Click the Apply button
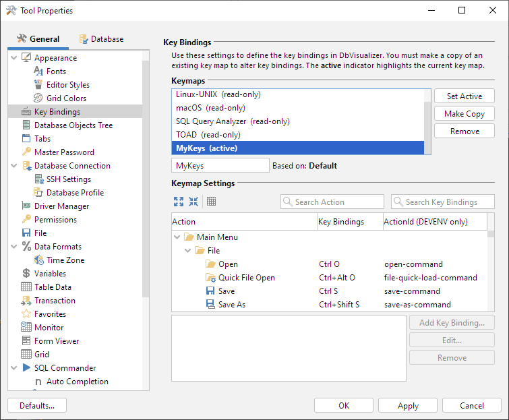 408,406
